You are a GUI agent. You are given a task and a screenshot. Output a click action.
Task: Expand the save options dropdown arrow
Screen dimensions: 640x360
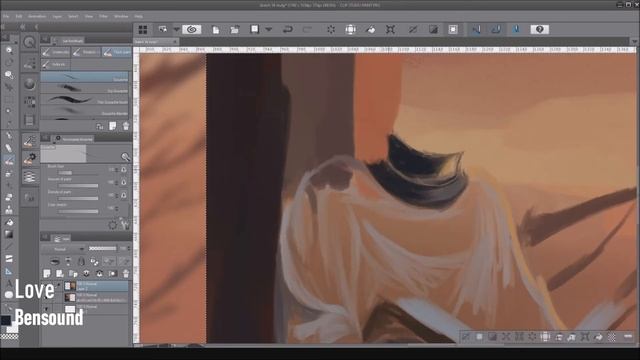pos(268,29)
